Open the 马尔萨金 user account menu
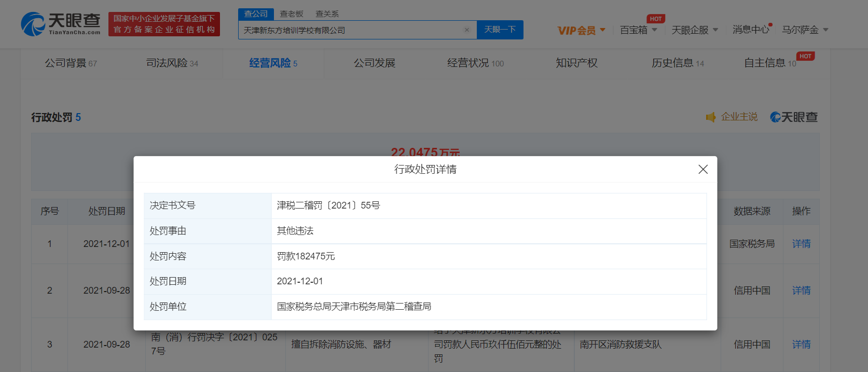868x372 pixels. [x=805, y=30]
